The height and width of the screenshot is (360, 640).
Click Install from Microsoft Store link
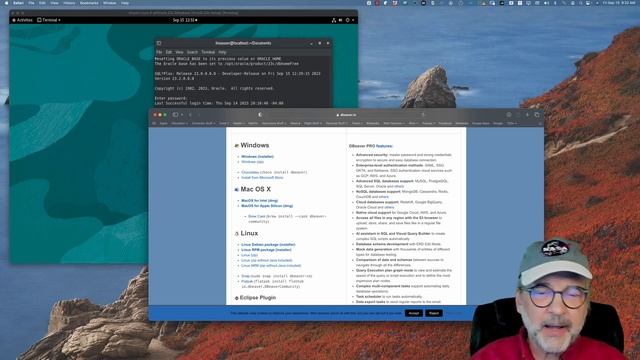[x=262, y=178]
